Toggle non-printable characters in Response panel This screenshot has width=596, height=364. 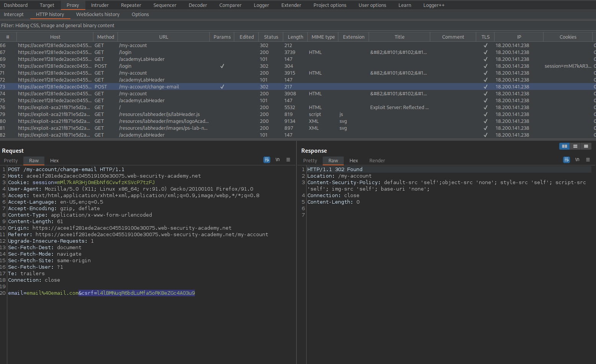coord(577,160)
